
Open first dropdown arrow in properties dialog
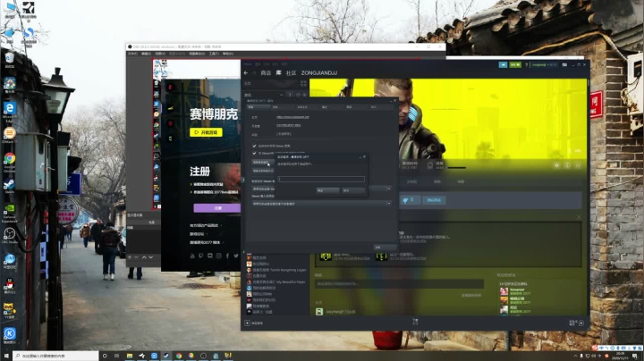coord(388,189)
